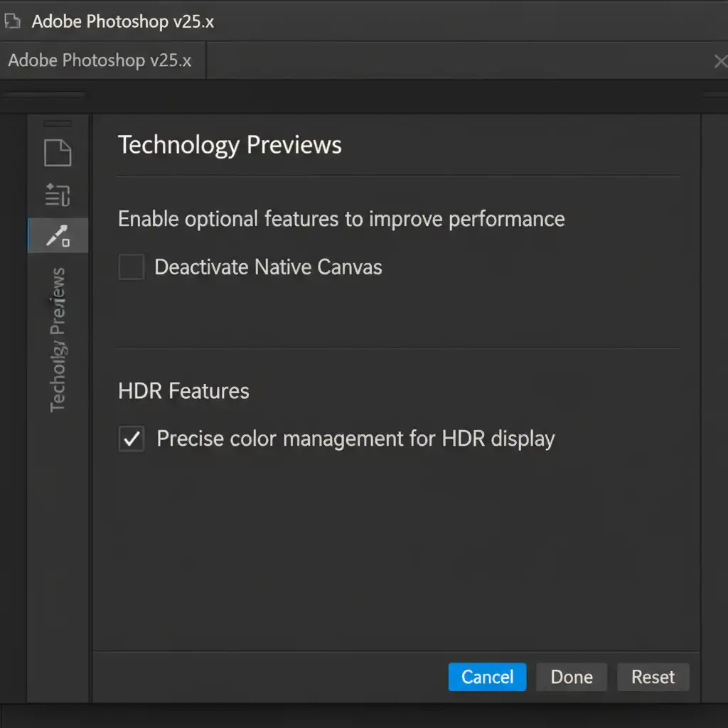This screenshot has width=728, height=728.
Task: Close the Adobe Photoshop v25.x tab
Action: [x=719, y=62]
